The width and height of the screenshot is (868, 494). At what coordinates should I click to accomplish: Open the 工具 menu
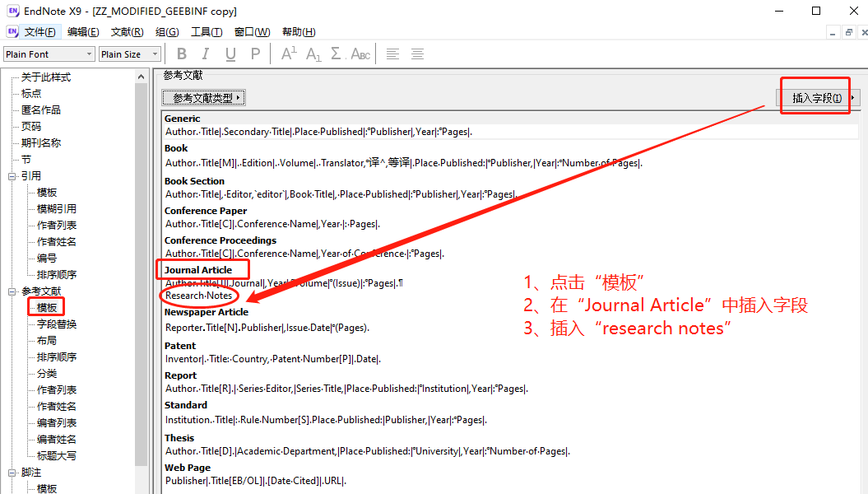(208, 31)
